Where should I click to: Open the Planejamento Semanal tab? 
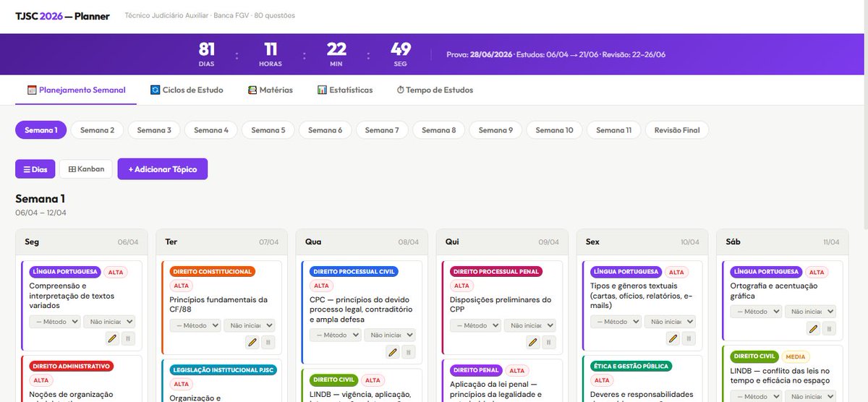tap(76, 90)
